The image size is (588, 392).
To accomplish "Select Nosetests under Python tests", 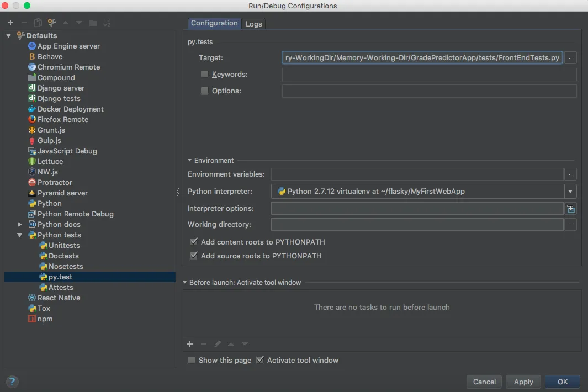I will 66,267.
